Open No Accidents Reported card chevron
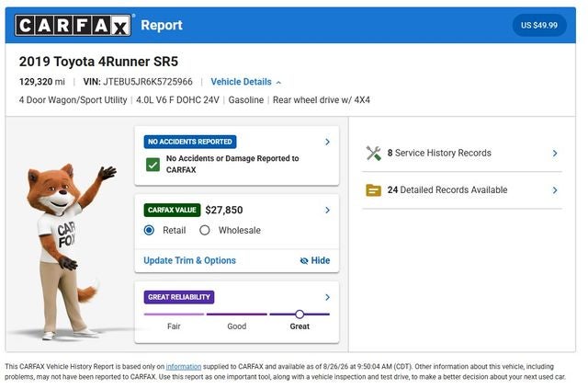 [x=327, y=142]
